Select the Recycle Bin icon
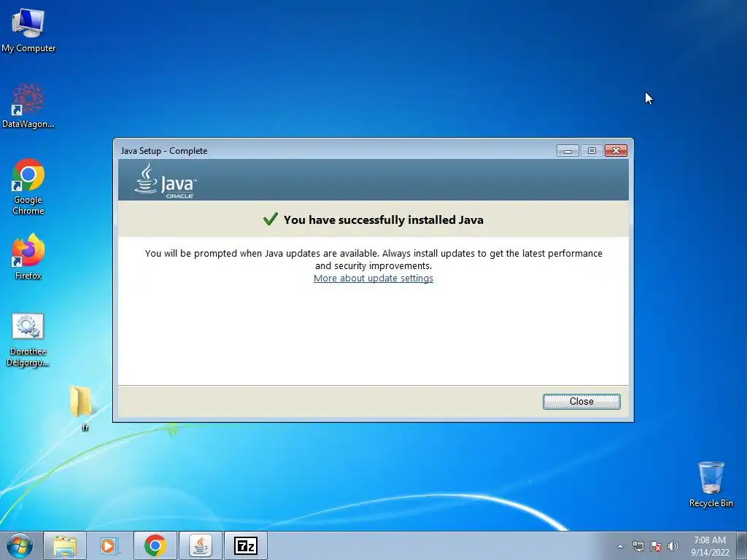This screenshot has height=560, width=747. coord(711,484)
